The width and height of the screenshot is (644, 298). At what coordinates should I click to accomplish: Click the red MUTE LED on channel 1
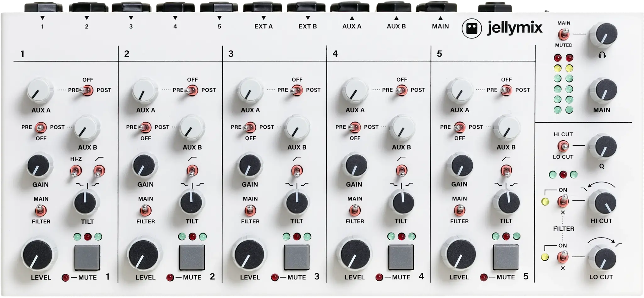65,278
